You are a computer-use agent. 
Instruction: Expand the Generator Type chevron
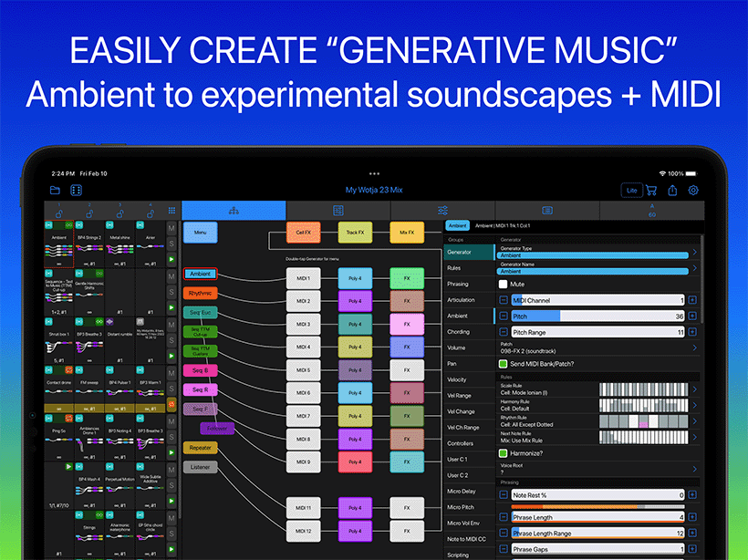(x=695, y=253)
